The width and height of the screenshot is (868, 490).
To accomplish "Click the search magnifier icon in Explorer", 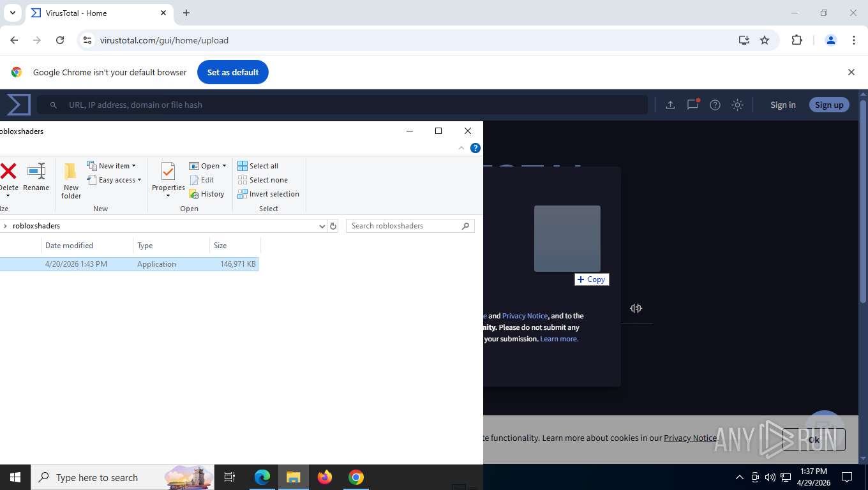I will [465, 226].
